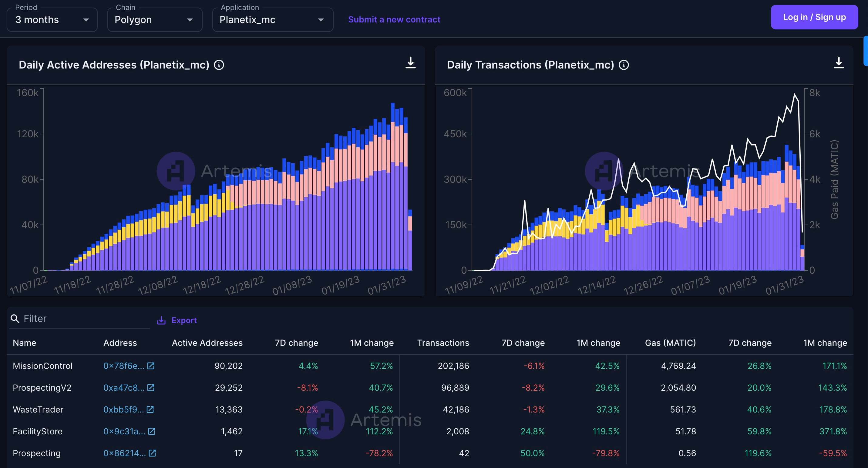The width and height of the screenshot is (868, 468).
Task: Click 7D change value 119.6%
Action: pos(758,453)
